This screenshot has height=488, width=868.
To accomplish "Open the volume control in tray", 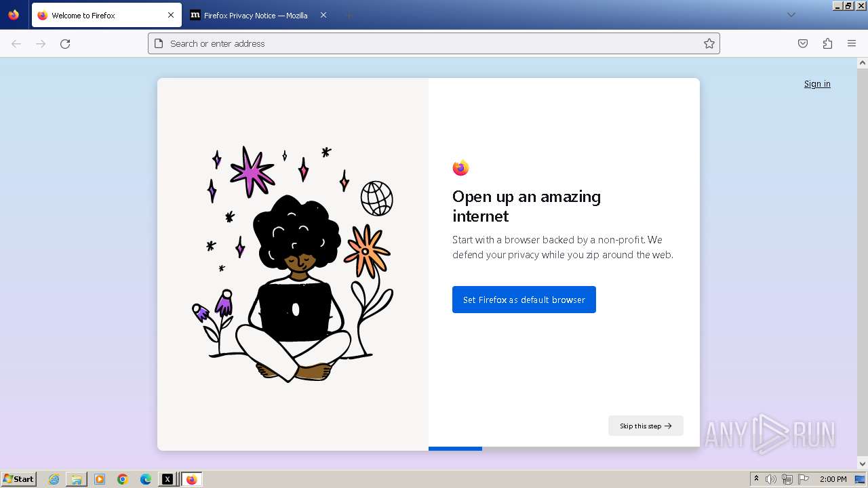I will click(x=771, y=479).
